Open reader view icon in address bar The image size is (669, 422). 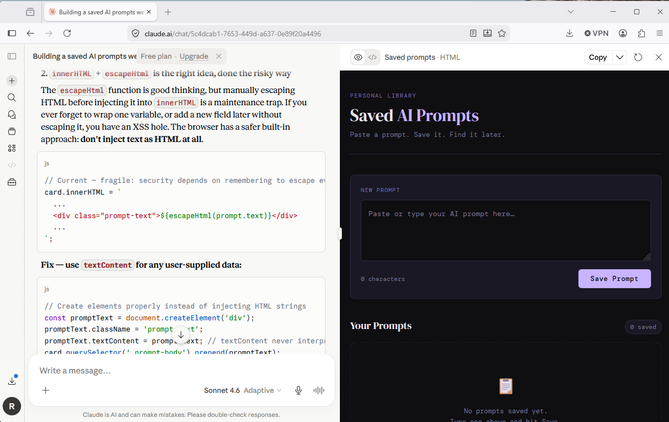pos(473,33)
